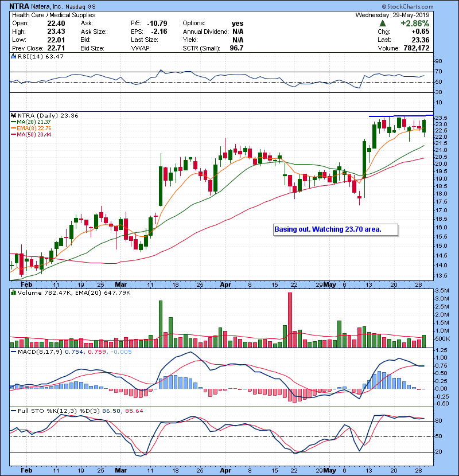This screenshot has height=476, width=459.
Task: Click the NTRA (Daily) candlestick legend icon
Action: (13, 116)
